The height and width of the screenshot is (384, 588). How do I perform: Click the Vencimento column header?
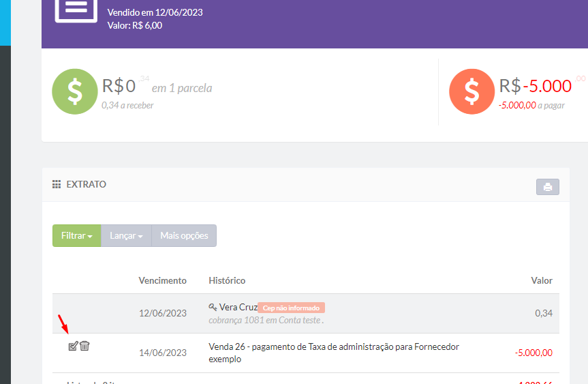[x=162, y=280]
